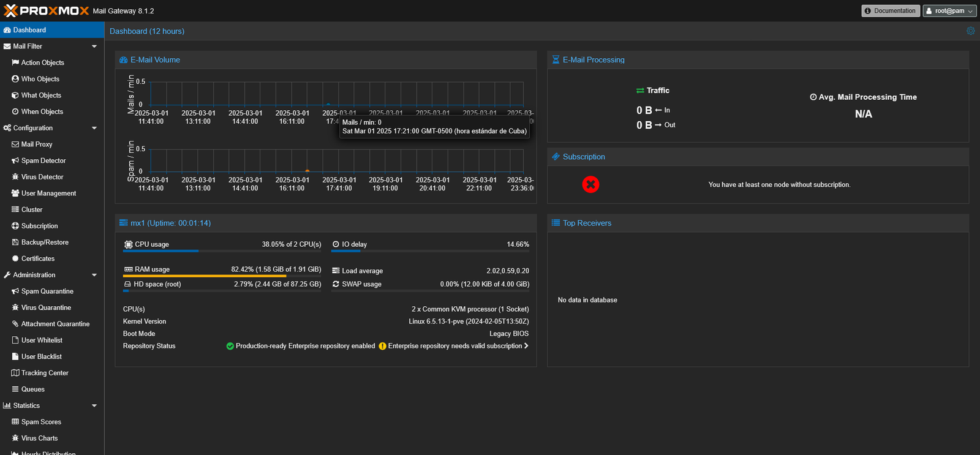Click the Cluster server icon

click(15, 209)
